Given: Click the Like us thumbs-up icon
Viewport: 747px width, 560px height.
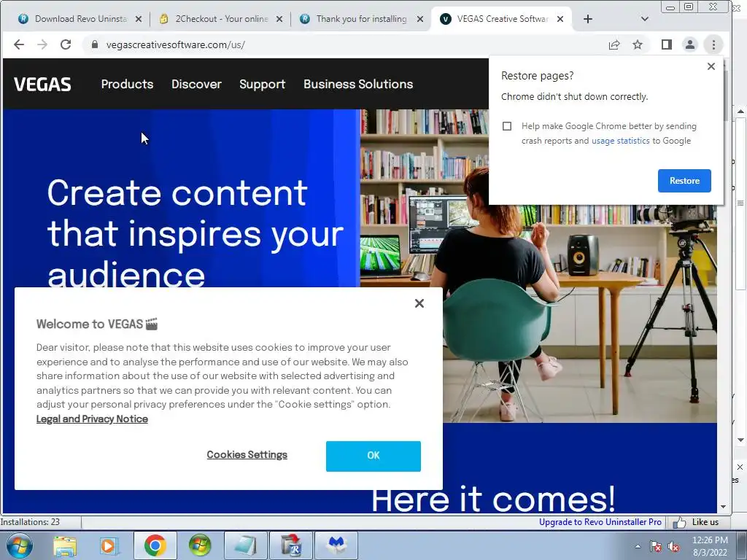Looking at the screenshot, I should click(x=679, y=522).
